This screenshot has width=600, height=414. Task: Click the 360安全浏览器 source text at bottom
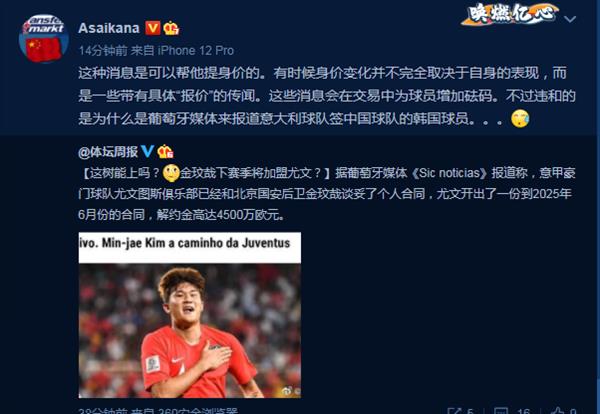[198, 411]
